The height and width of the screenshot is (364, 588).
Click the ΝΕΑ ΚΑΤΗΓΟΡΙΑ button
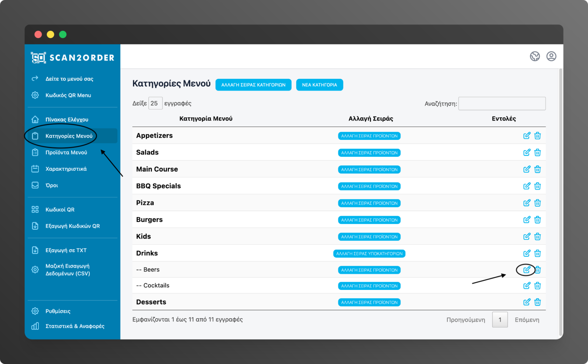[319, 85]
